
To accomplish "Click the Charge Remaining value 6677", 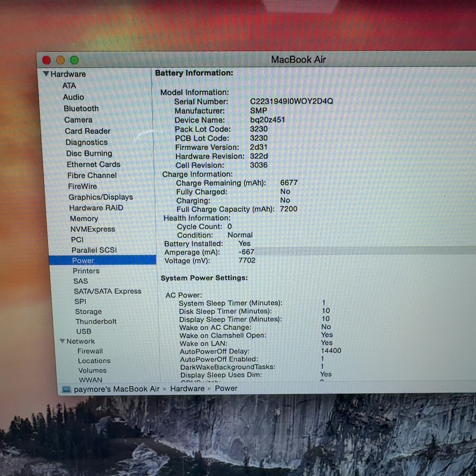I will (289, 183).
